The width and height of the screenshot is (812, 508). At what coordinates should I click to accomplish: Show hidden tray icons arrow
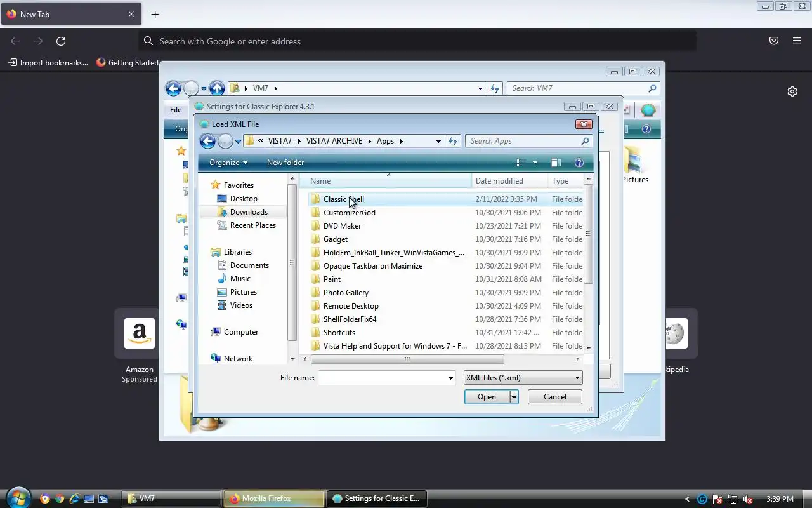(687, 499)
